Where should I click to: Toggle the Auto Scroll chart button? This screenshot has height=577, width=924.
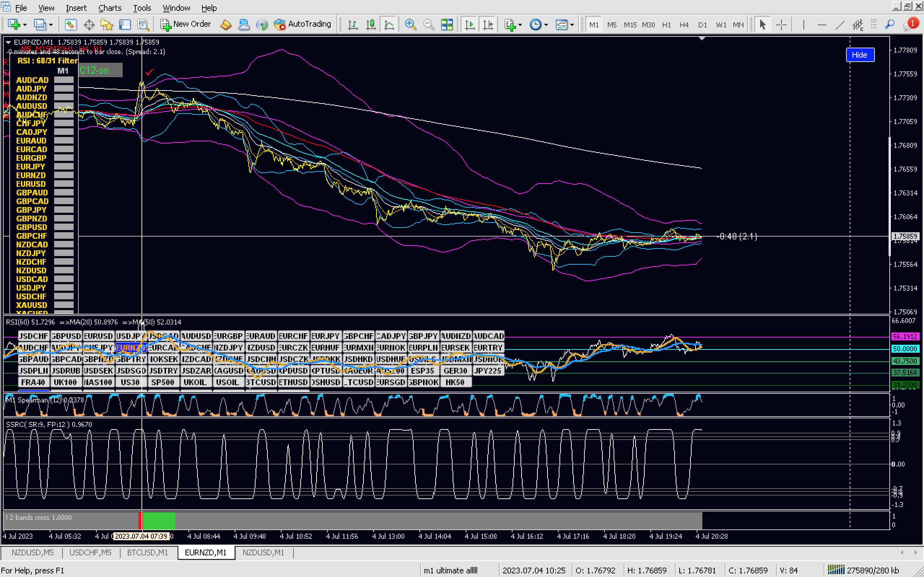[469, 25]
